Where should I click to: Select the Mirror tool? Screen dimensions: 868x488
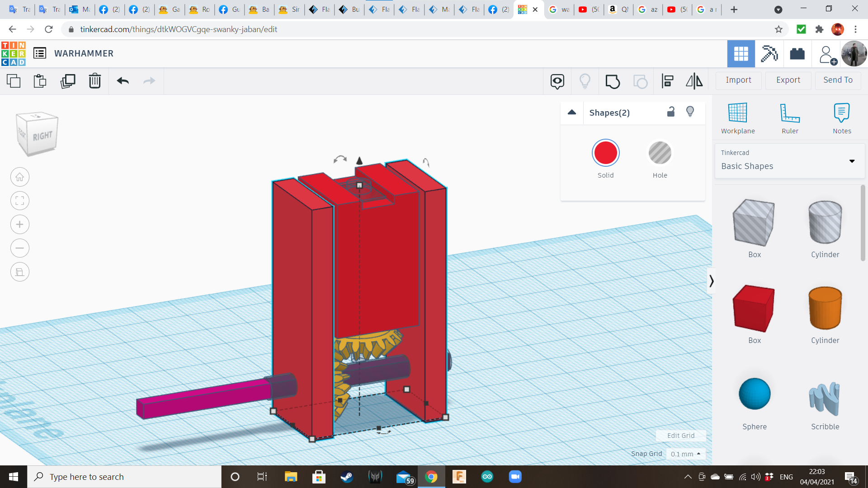tap(694, 80)
